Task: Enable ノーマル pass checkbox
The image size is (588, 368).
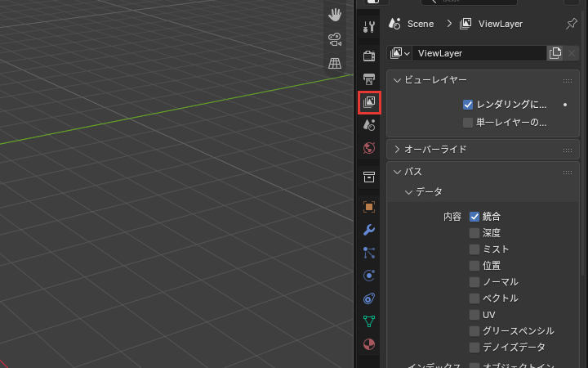Action: (474, 282)
